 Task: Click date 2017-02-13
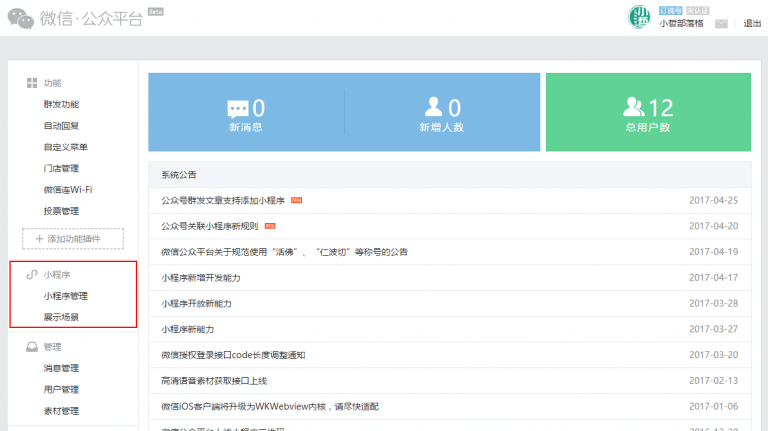pyautogui.click(x=713, y=381)
